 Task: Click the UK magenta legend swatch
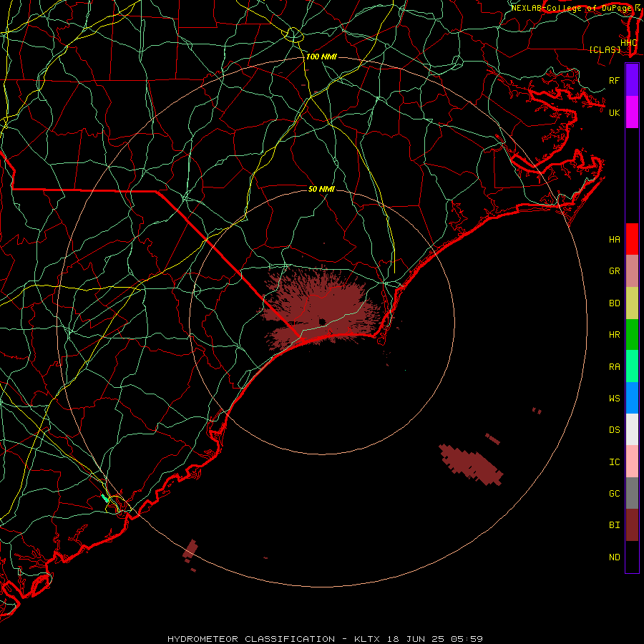(x=632, y=112)
